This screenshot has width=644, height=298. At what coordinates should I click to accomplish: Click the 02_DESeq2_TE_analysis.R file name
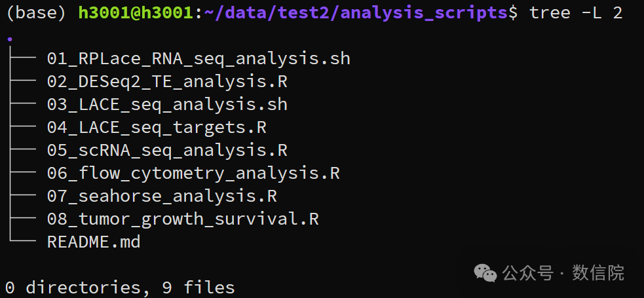tap(167, 81)
